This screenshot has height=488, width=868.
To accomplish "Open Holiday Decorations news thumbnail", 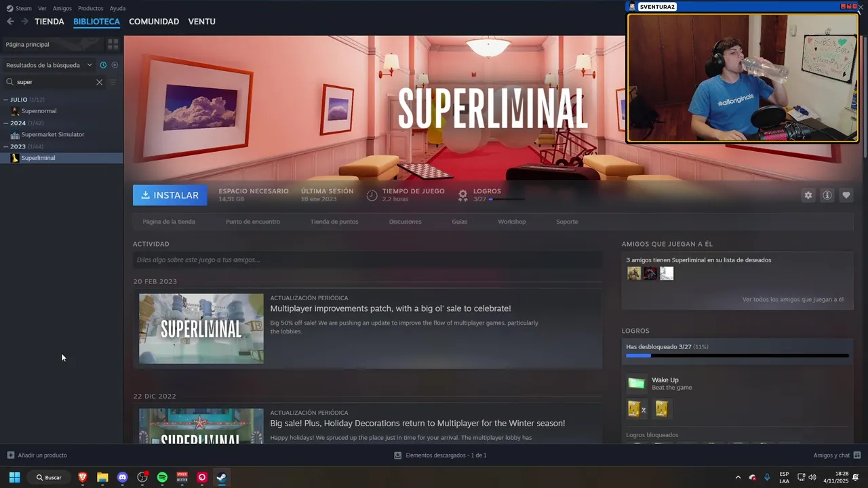I will pos(201,426).
